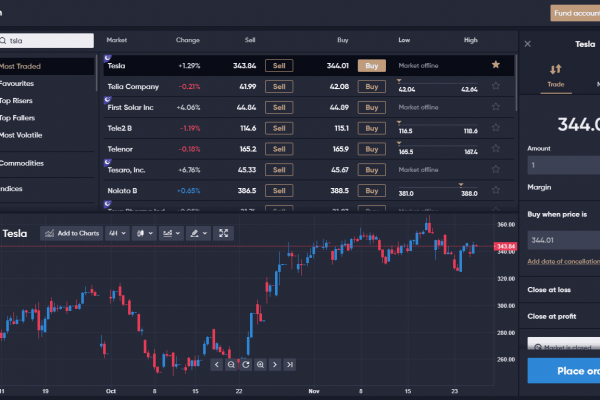Open the drawing tools dropdown
Image resolution: width=600 pixels, height=400 pixels.
pos(198,233)
